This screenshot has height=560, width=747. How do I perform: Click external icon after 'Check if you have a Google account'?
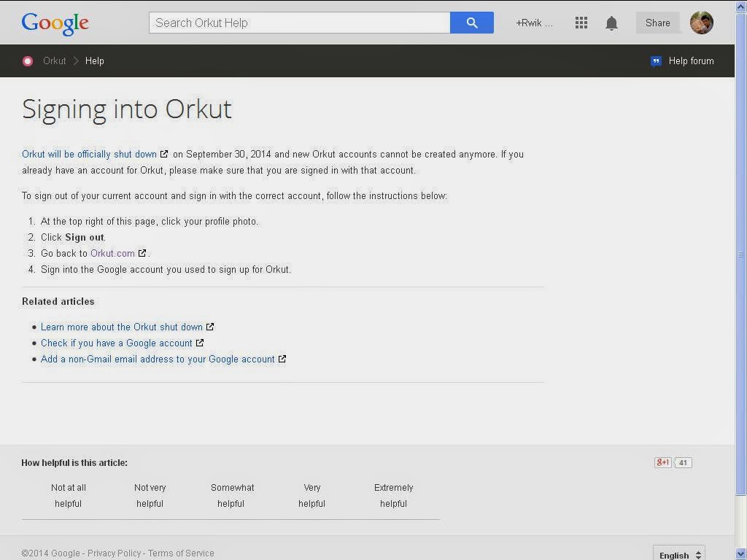coord(200,343)
